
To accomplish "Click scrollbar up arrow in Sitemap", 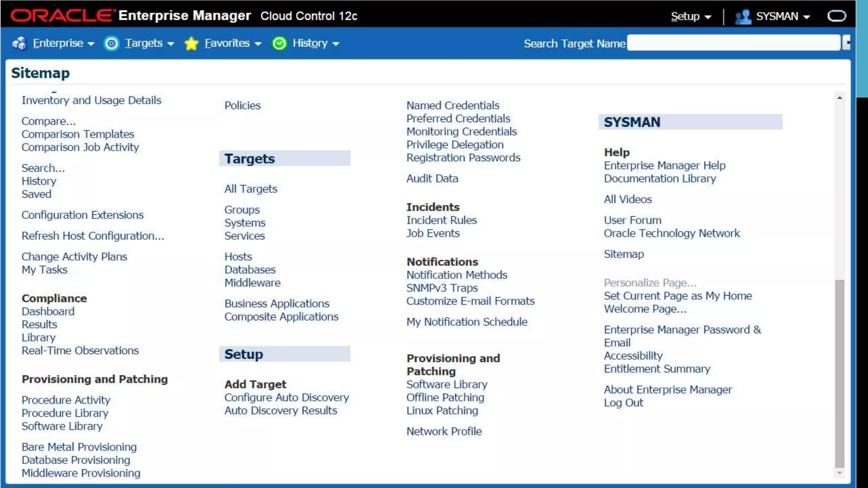I will [839, 98].
